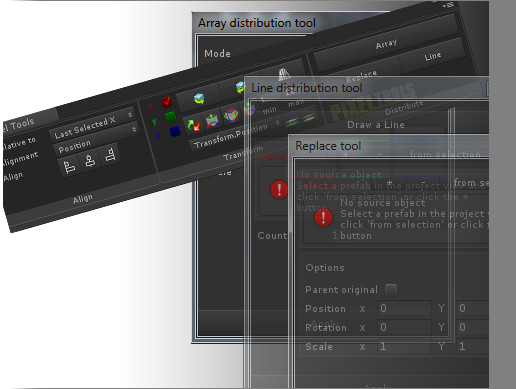Click the max snap planes icon
Image resolution: width=516 pixels, height=389 pixels.
(x=309, y=116)
